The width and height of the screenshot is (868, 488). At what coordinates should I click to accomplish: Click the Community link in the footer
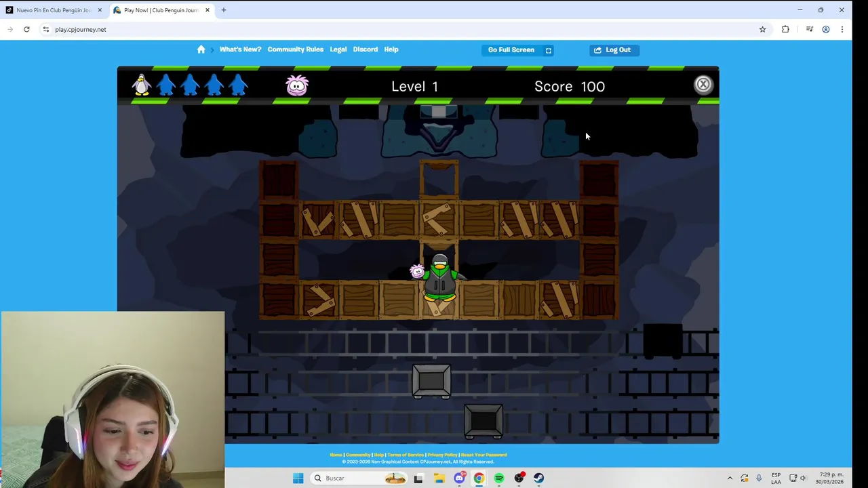tap(358, 455)
